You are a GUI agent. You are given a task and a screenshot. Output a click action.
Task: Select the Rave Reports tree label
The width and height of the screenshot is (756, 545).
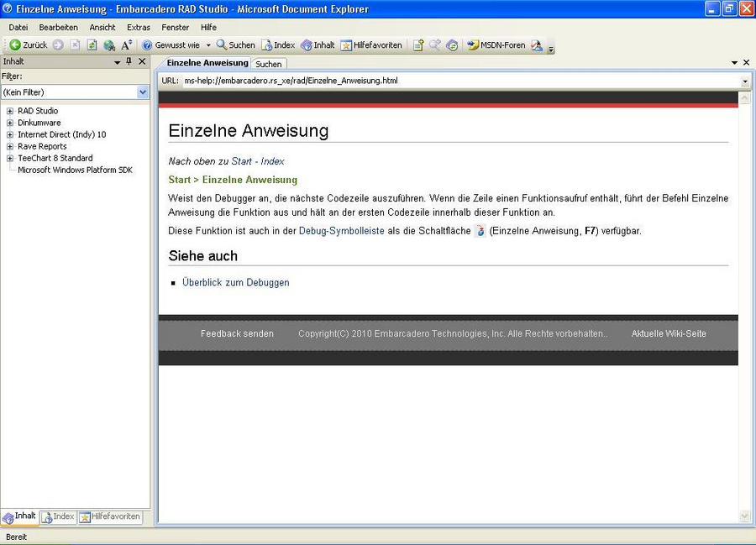click(42, 146)
